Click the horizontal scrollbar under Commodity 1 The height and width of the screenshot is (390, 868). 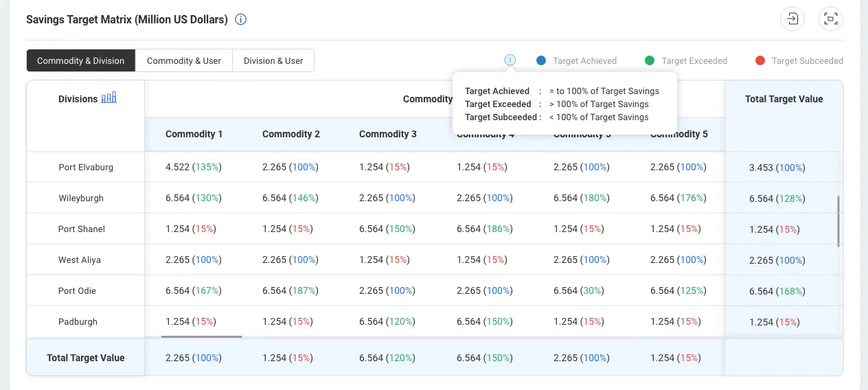point(201,336)
